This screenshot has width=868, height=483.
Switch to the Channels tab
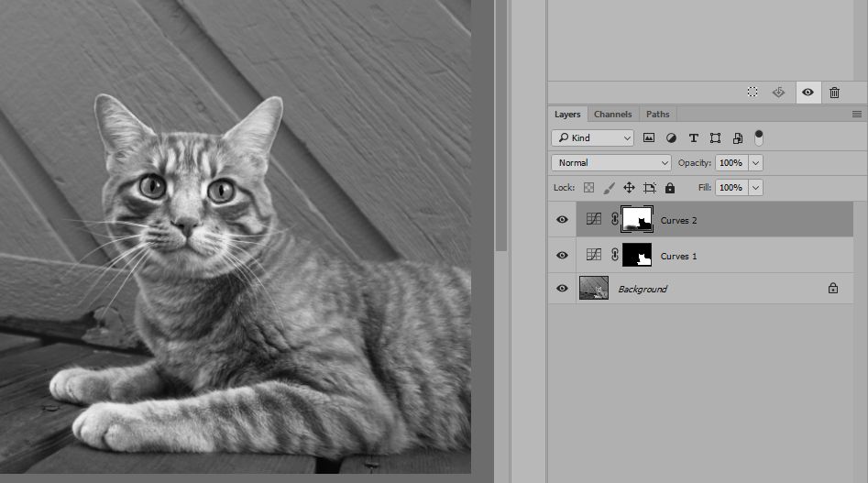[613, 114]
